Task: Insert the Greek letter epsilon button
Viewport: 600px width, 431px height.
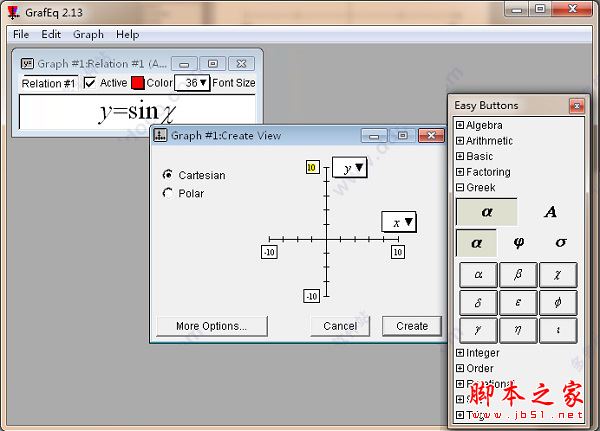Action: pyautogui.click(x=518, y=302)
